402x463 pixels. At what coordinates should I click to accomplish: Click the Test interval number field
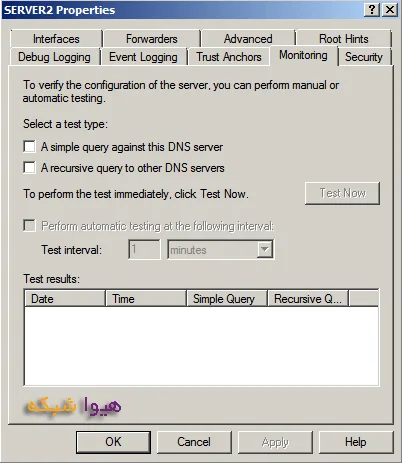[144, 249]
